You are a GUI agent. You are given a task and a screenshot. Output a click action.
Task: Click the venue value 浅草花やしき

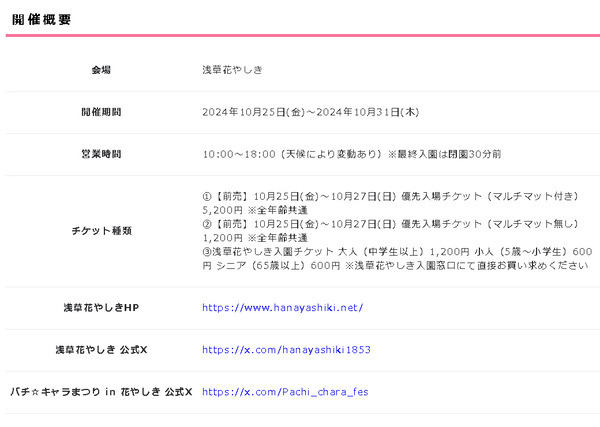pyautogui.click(x=232, y=70)
